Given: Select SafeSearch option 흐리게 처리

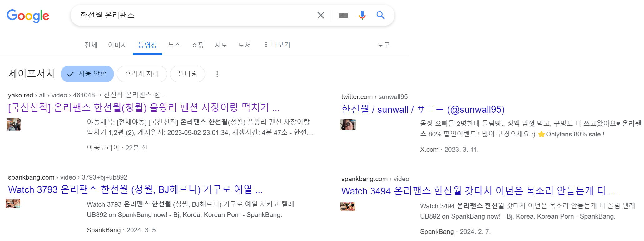Looking at the screenshot, I should [x=142, y=74].
